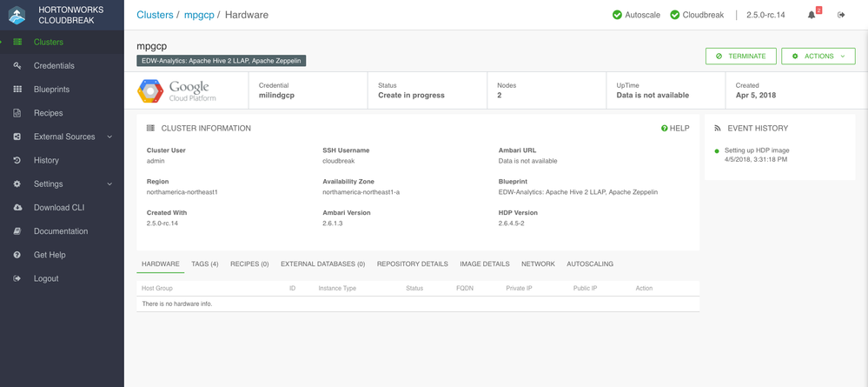Expand the Settings submenu

109,184
